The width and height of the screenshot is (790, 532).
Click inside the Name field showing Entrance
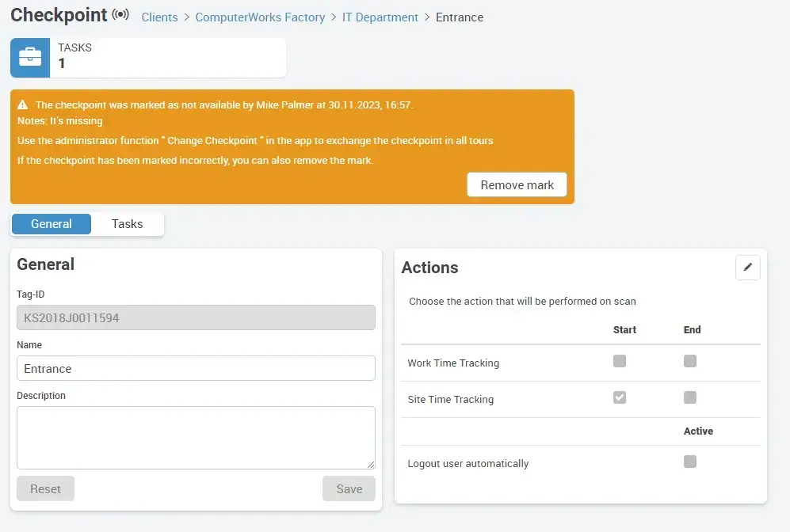pos(194,368)
